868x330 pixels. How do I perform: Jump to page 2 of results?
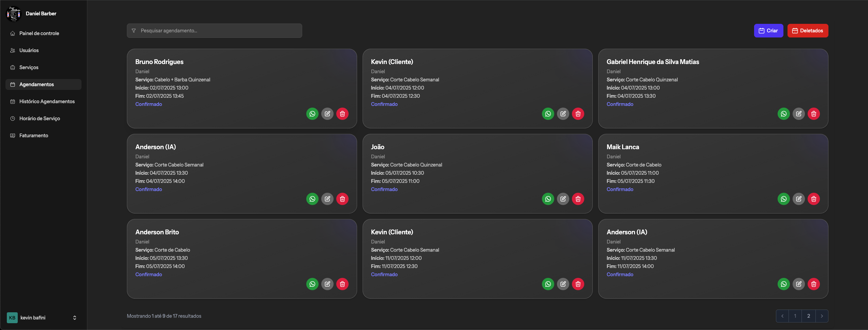808,316
